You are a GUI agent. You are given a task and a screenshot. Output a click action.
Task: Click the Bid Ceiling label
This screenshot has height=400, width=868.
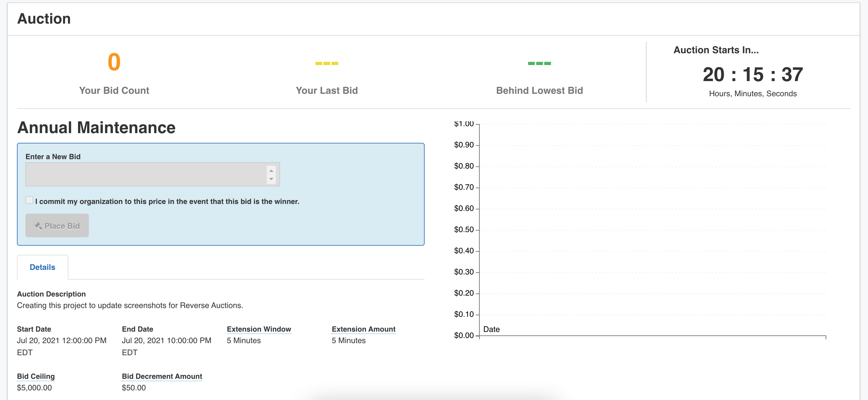[36, 376]
